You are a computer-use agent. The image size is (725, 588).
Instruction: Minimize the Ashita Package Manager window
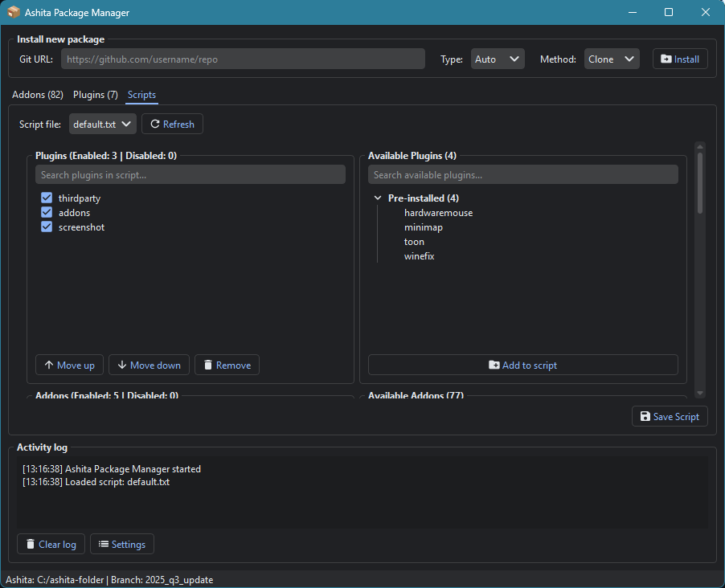[633, 12]
